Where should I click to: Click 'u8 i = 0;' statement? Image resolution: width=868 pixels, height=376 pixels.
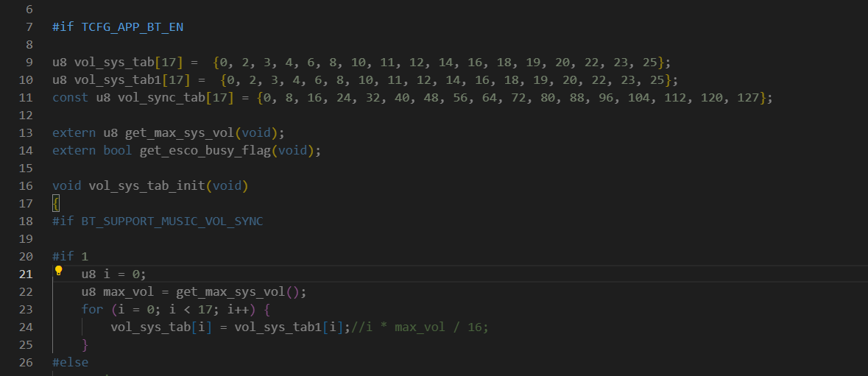click(114, 274)
